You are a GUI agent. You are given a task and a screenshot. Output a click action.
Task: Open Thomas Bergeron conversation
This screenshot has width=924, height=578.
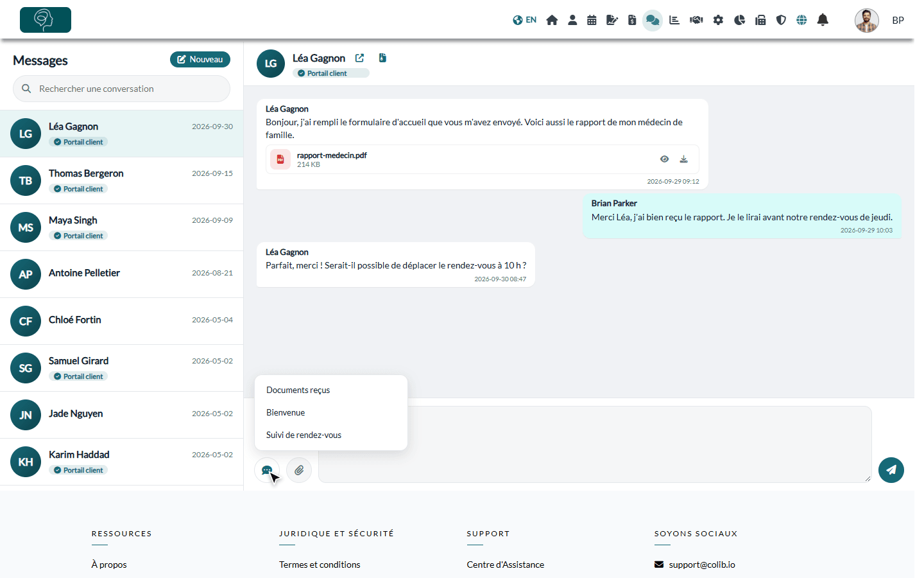[x=121, y=180]
